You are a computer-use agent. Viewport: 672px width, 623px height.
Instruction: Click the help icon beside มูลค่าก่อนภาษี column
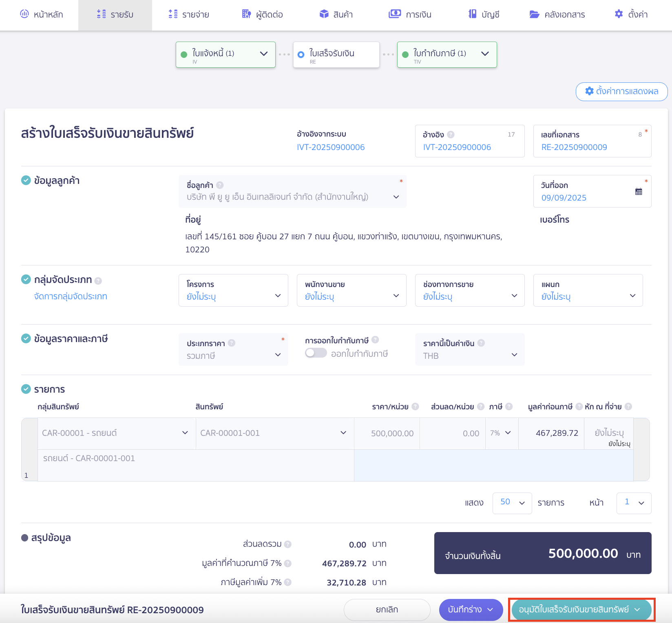[579, 406]
